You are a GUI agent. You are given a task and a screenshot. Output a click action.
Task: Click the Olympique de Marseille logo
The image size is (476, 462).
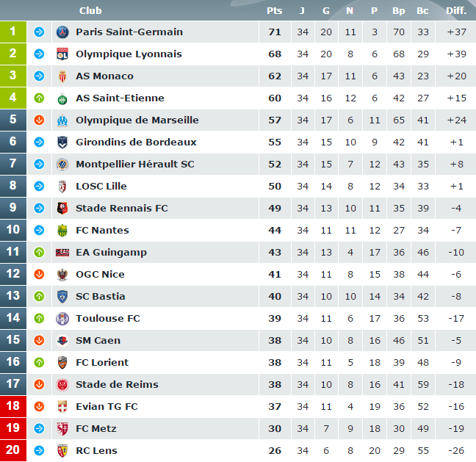(x=62, y=120)
